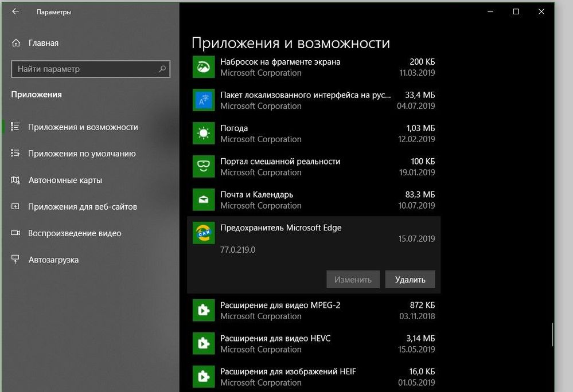
Task: Select Расширения для видео HEVC entry
Action: click(x=314, y=344)
